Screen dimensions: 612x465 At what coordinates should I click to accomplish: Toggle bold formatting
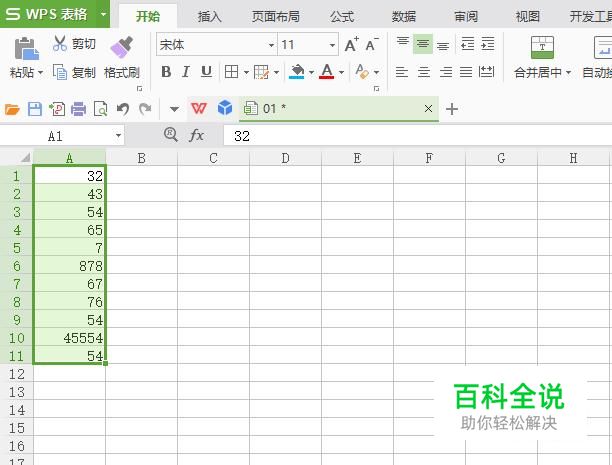click(166, 72)
